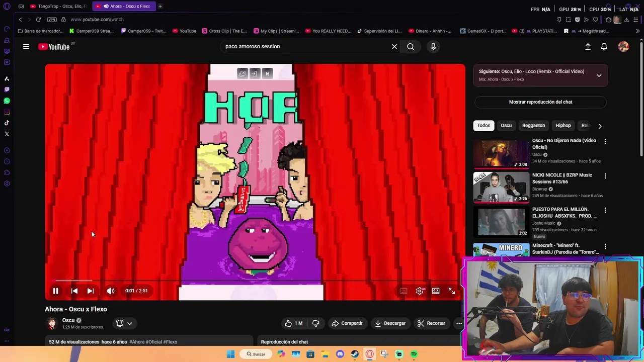The width and height of the screenshot is (644, 362).
Task: Expand the 'Siguiente' mix playlist panel
Action: (599, 75)
